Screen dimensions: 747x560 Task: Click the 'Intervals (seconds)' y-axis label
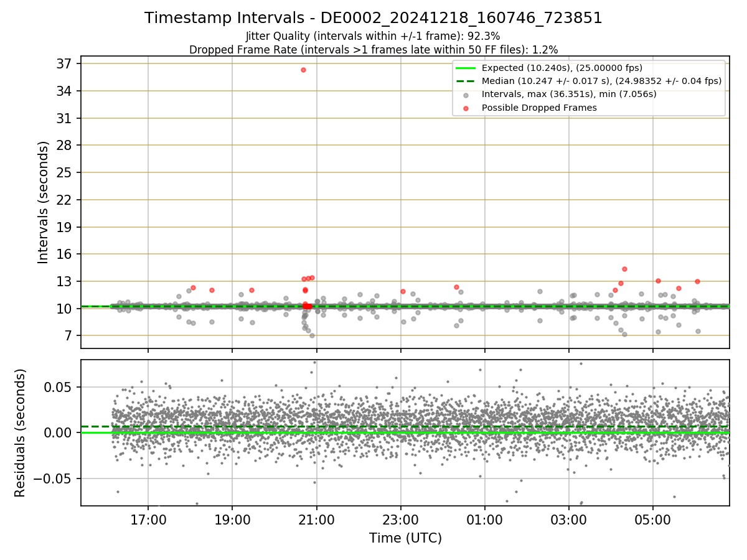(x=43, y=202)
